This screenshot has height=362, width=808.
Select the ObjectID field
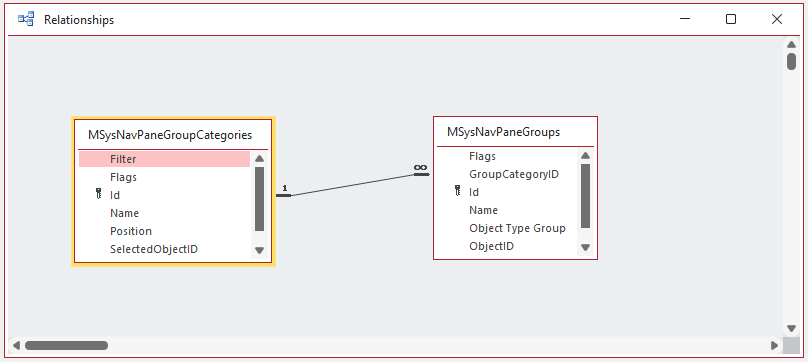507,246
